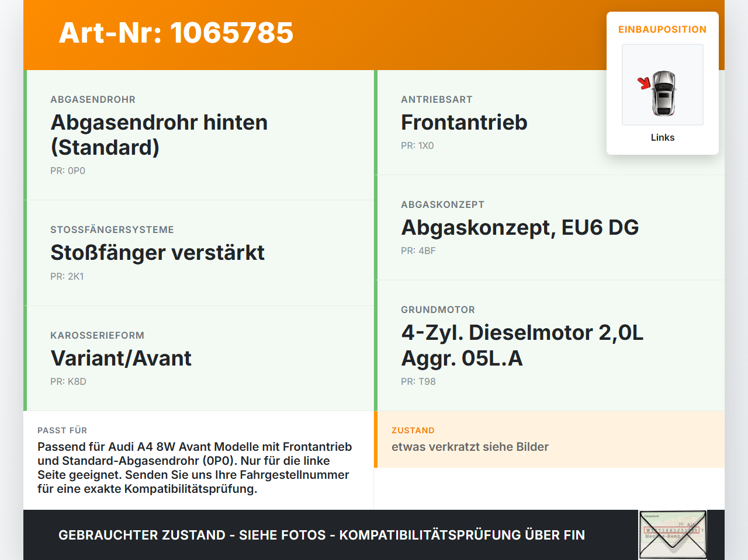The image size is (748, 560).
Task: Click 'etwas verkratzt siehe Bilder' text
Action: [x=470, y=447]
